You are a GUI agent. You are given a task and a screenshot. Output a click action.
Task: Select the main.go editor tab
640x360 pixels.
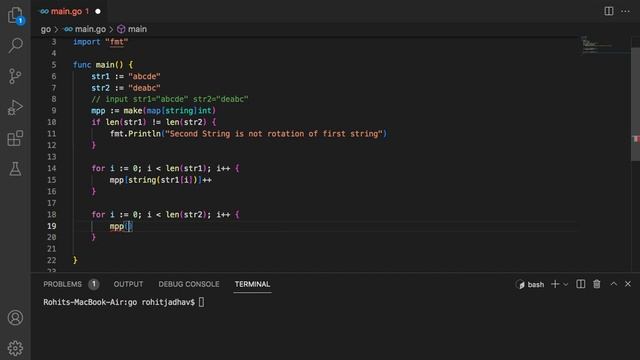pyautogui.click(x=69, y=11)
